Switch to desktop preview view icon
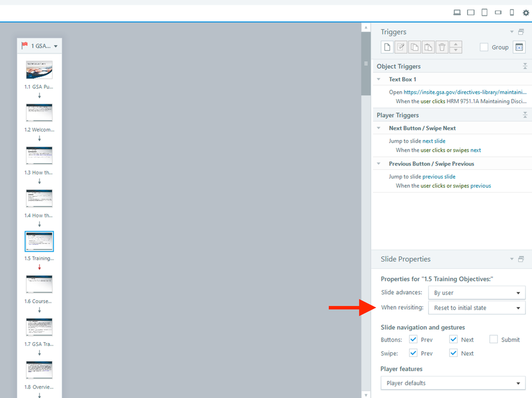Screen dimensions: 532x398 pos(457,13)
